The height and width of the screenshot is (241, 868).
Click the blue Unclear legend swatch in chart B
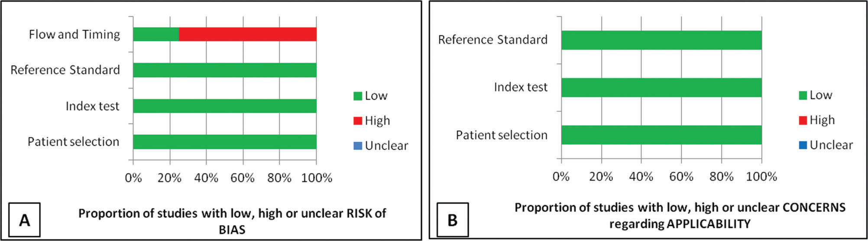click(x=803, y=145)
